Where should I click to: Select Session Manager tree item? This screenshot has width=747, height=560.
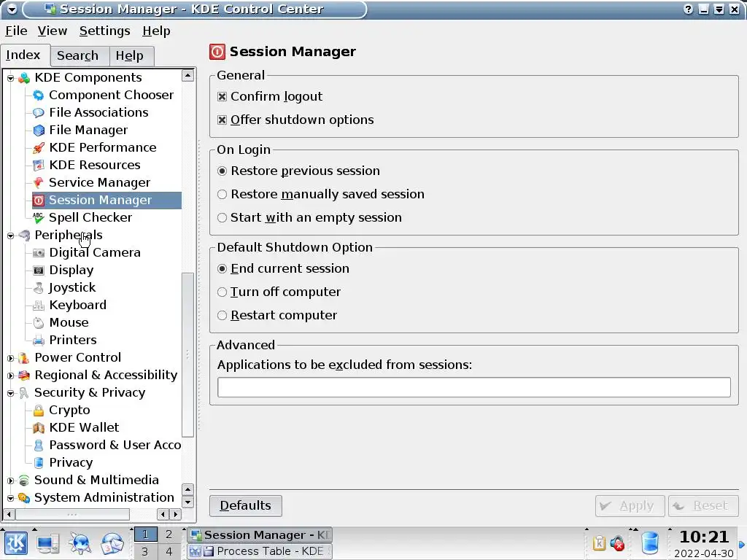pos(107,201)
